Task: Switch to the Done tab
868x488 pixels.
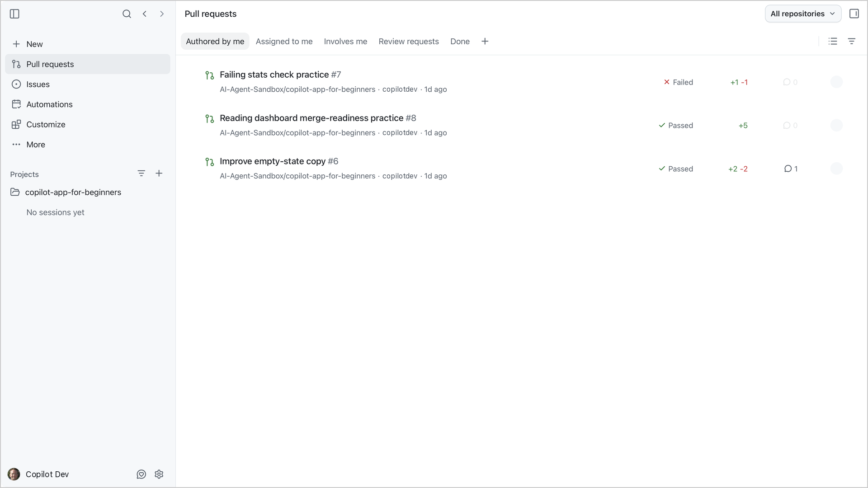Action: tap(460, 41)
